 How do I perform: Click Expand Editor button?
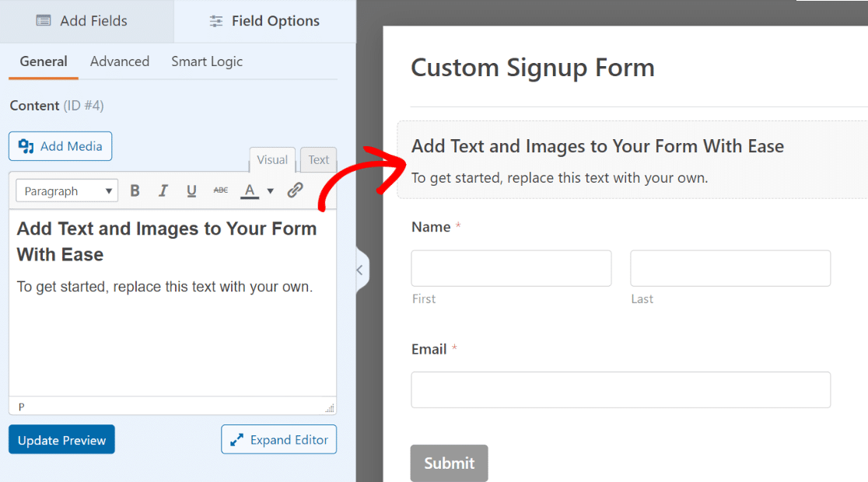(278, 440)
